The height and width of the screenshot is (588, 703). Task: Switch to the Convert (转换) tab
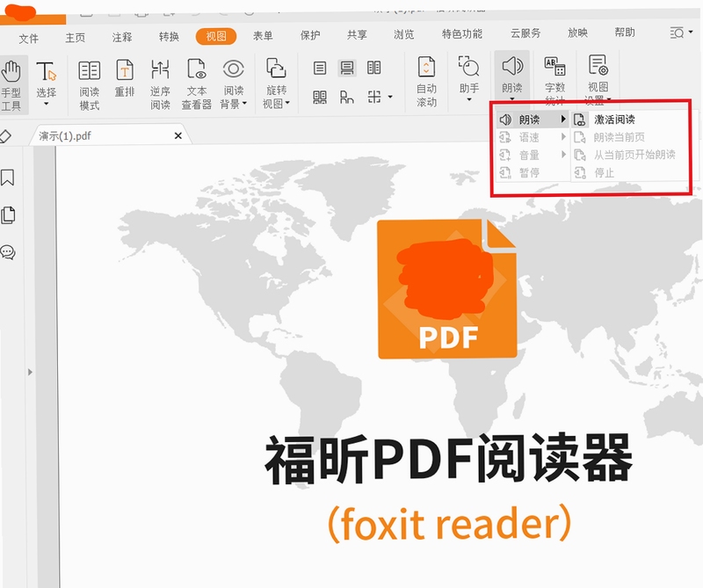coord(169,36)
